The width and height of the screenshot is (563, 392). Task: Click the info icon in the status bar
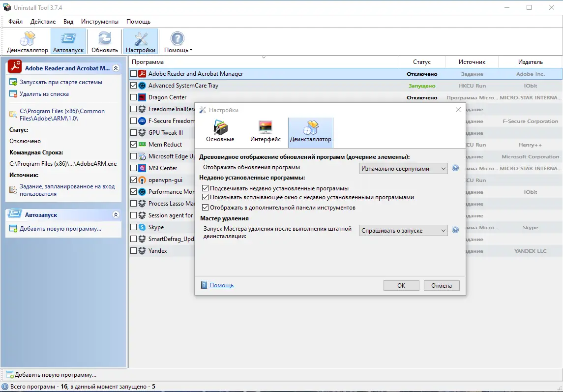point(5,387)
